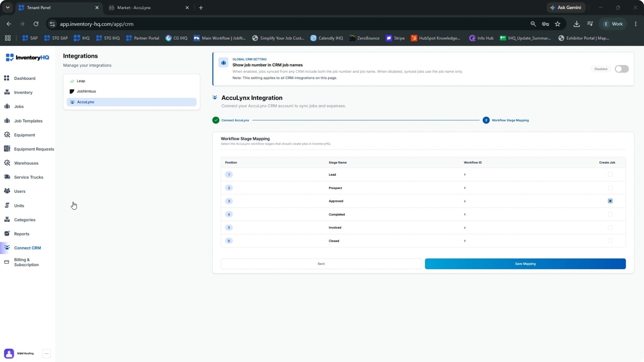
Task: Go to Connect AccuLynx step
Action: pos(231,120)
